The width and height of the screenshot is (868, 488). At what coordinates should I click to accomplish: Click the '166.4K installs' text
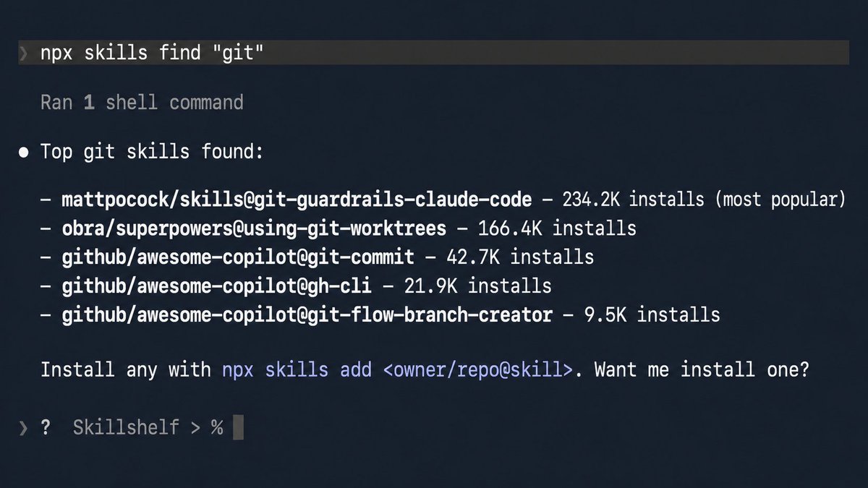coord(557,229)
